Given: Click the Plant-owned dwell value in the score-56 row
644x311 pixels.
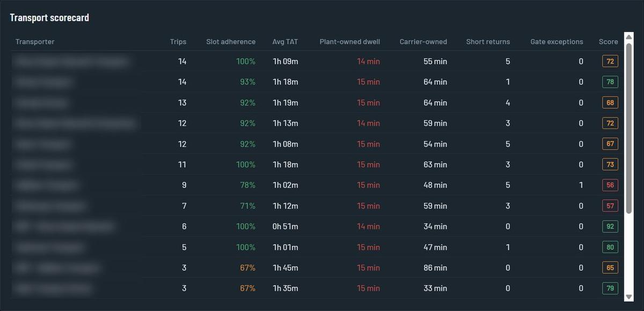Looking at the screenshot, I should 368,185.
